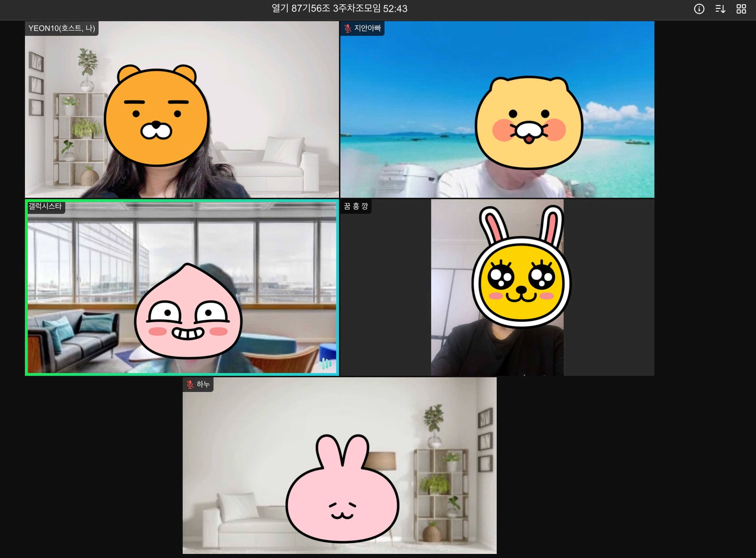Select the YEON10 host video tile
The image size is (756, 558).
point(182,109)
